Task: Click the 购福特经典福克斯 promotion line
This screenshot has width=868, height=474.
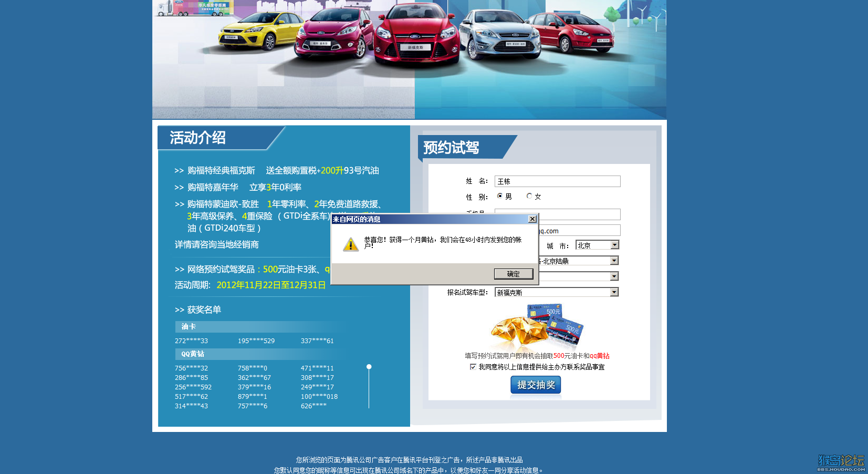Action: [277, 170]
